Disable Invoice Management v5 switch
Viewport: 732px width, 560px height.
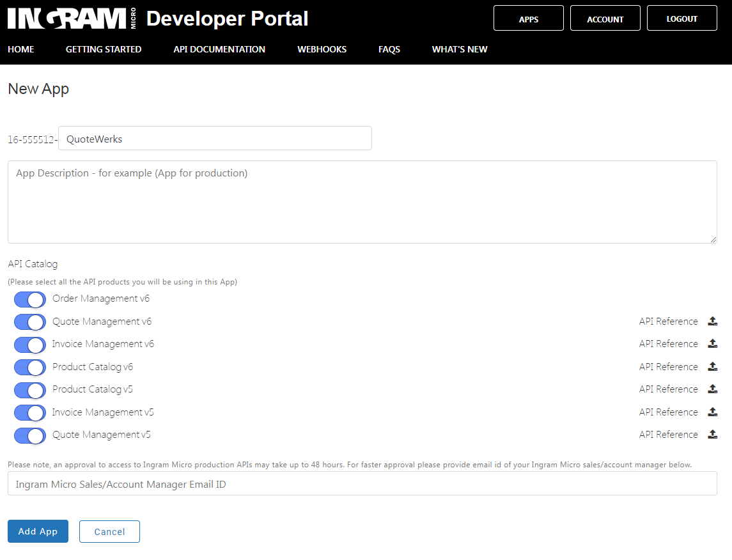pos(30,413)
